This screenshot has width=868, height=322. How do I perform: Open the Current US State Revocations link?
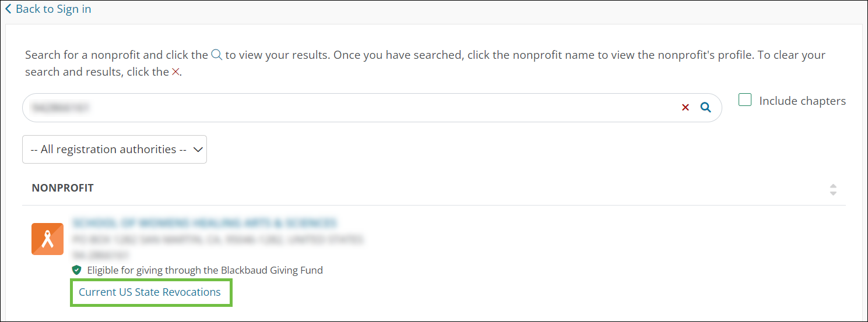pos(150,292)
